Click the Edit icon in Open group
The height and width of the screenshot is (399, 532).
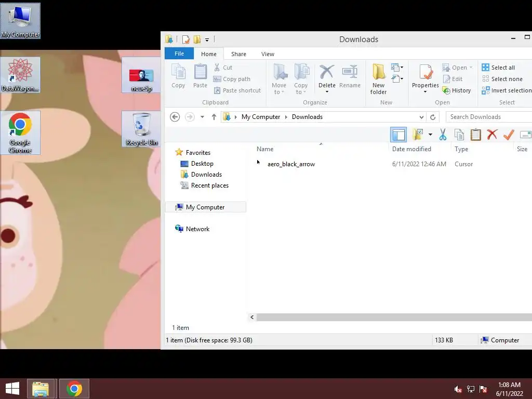click(453, 79)
